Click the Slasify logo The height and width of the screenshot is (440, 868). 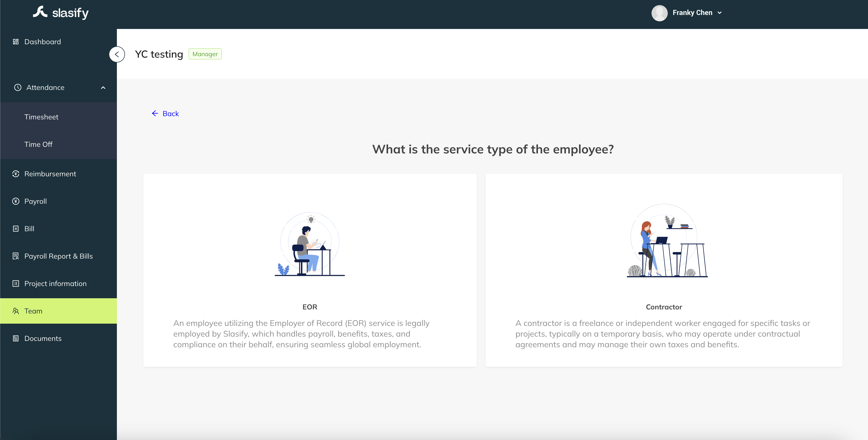61,12
